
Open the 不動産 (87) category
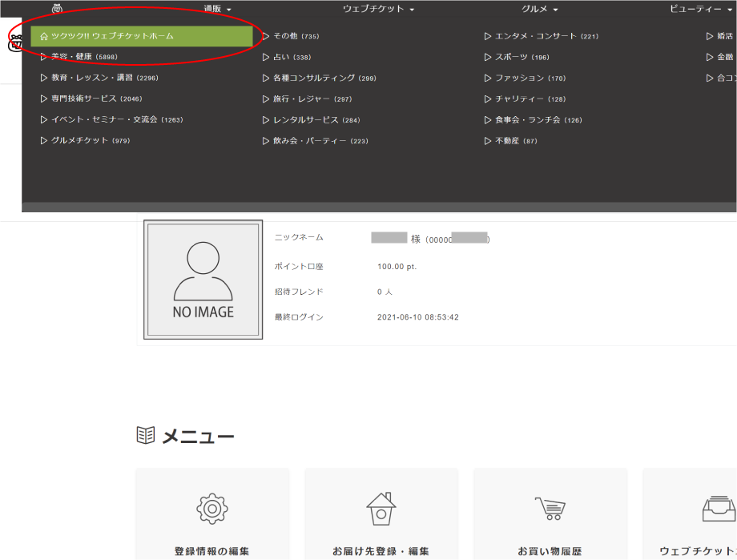(x=511, y=140)
